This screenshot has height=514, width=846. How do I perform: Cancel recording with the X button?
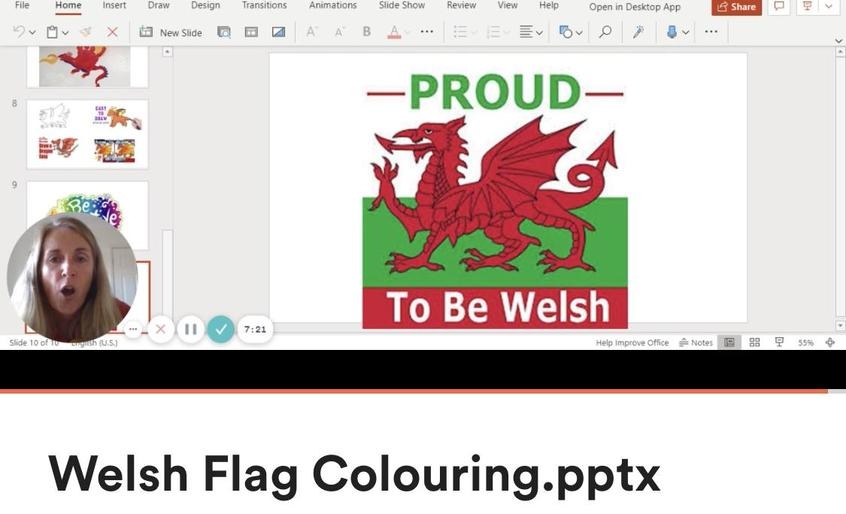pyautogui.click(x=160, y=329)
